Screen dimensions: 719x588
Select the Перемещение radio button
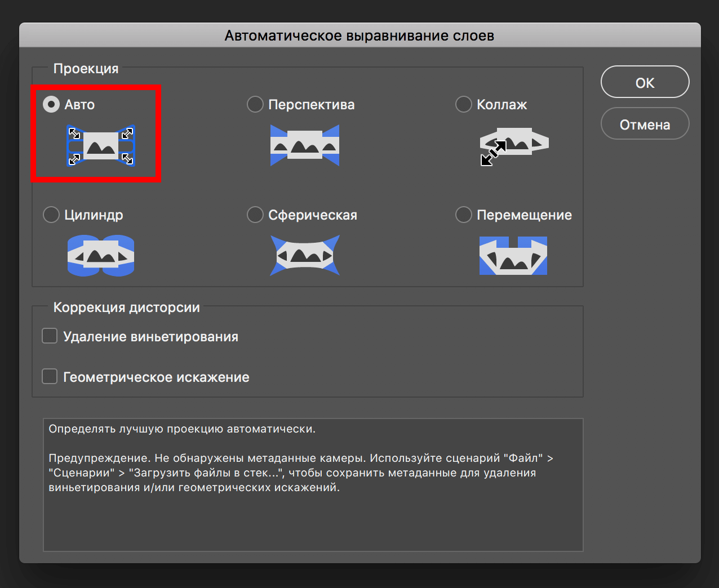click(463, 215)
